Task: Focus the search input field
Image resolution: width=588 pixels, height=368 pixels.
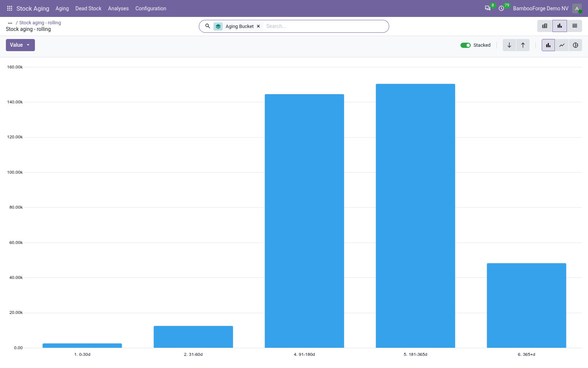Action: point(325,26)
